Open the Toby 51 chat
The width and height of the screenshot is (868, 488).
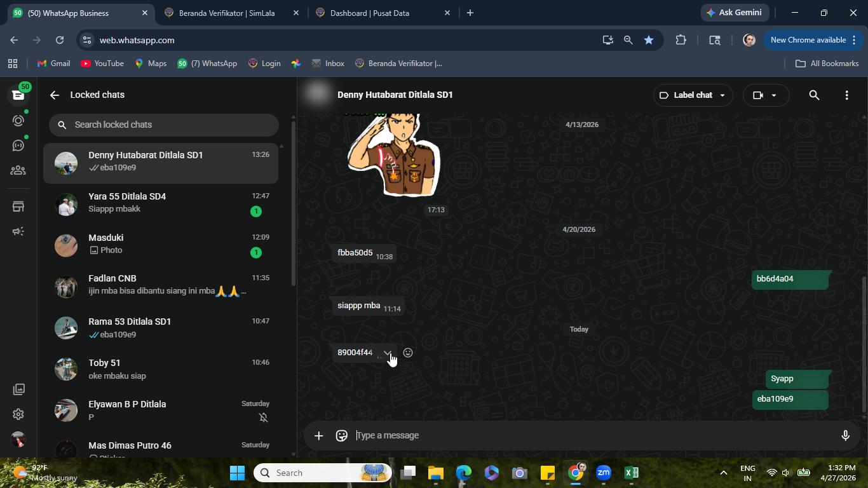pyautogui.click(x=161, y=370)
